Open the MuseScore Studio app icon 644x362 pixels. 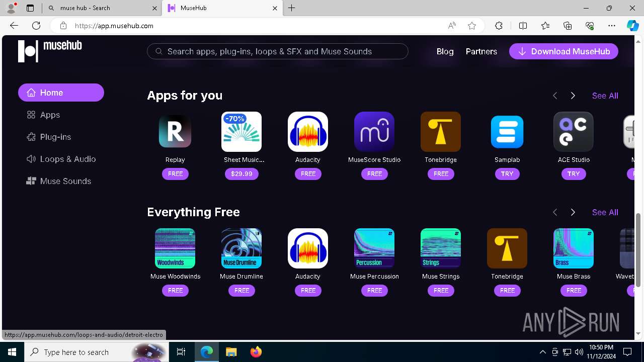click(x=374, y=132)
